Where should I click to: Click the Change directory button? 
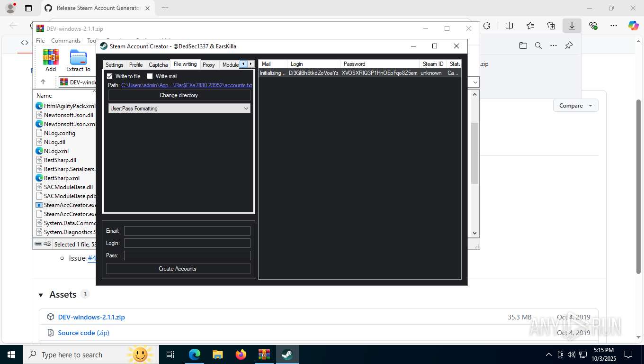tap(179, 95)
